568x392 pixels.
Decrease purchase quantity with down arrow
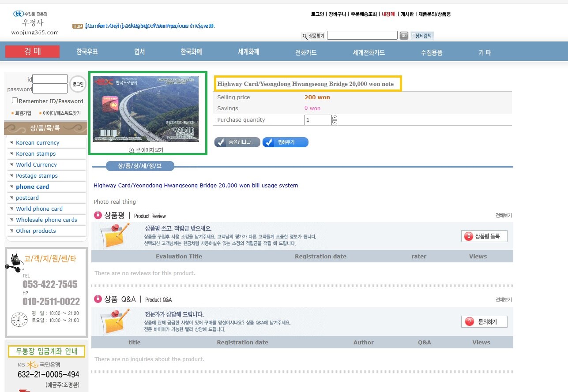point(335,122)
